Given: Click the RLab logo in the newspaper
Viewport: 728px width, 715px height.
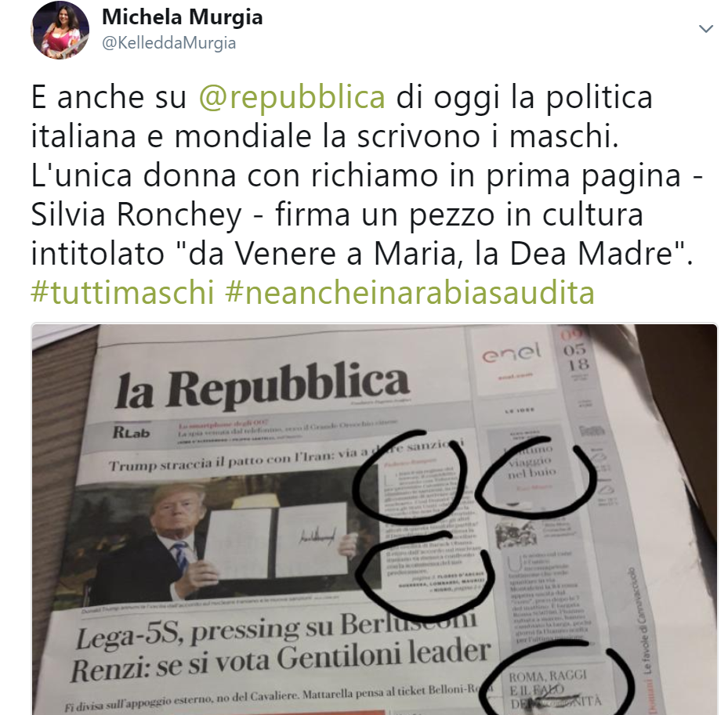Looking at the screenshot, I should point(131,432).
